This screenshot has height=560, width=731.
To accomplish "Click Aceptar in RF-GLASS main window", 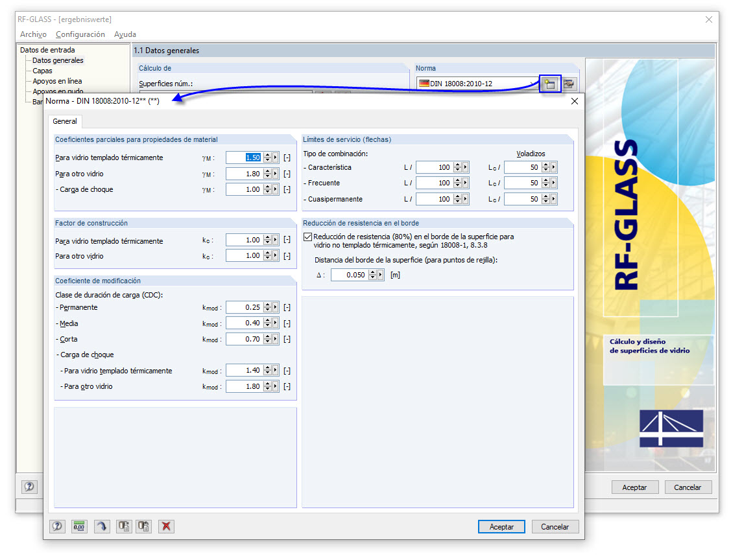I will pyautogui.click(x=634, y=487).
